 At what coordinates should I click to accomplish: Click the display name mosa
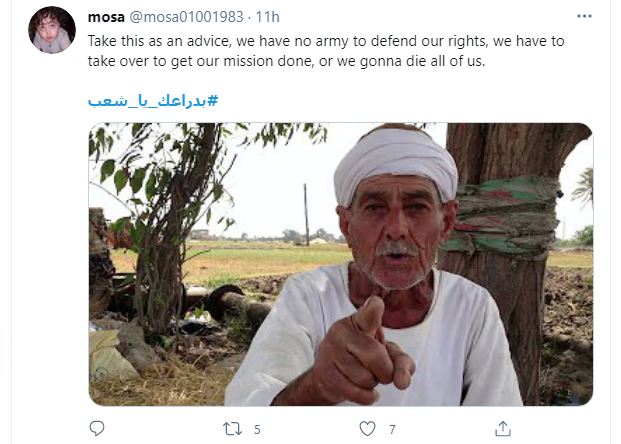point(106,17)
